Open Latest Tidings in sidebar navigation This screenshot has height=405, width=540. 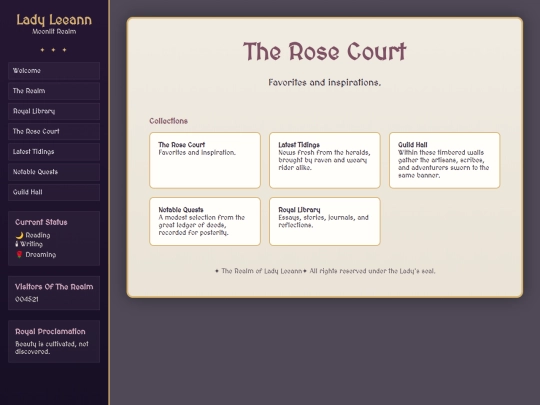[54, 152]
